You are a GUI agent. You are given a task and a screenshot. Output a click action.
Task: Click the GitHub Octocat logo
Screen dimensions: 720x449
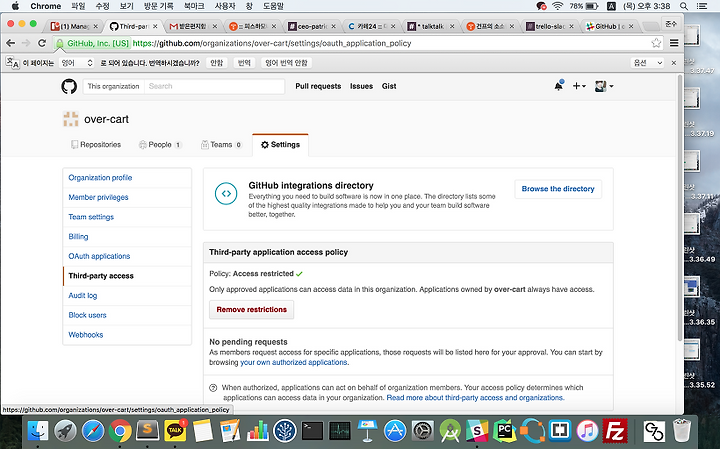pos(69,86)
